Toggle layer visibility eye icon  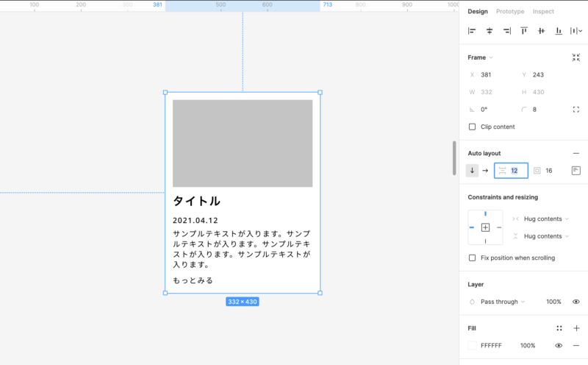[576, 302]
